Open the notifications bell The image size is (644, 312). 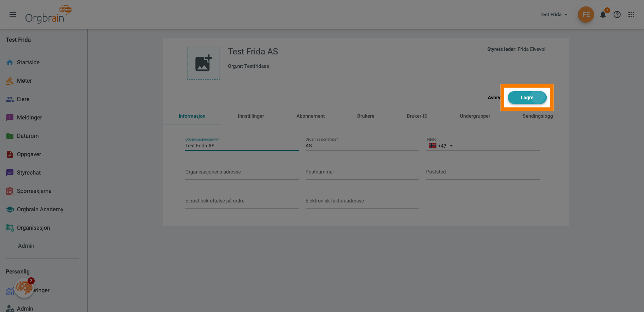coord(603,14)
